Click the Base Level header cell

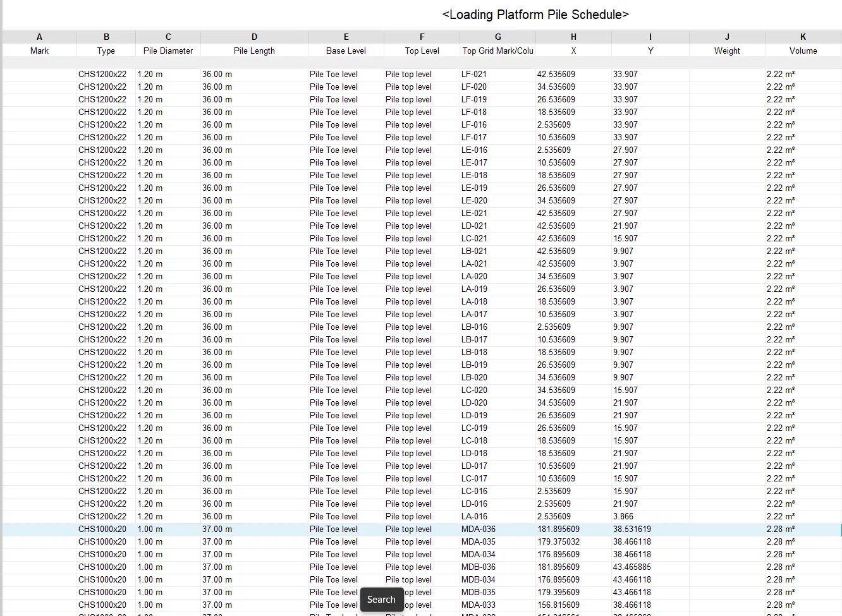[345, 51]
